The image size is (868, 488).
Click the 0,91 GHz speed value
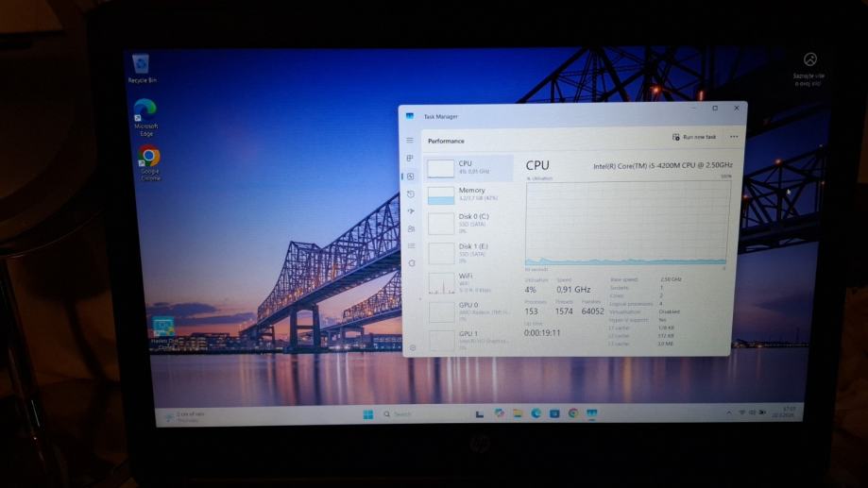coord(573,290)
